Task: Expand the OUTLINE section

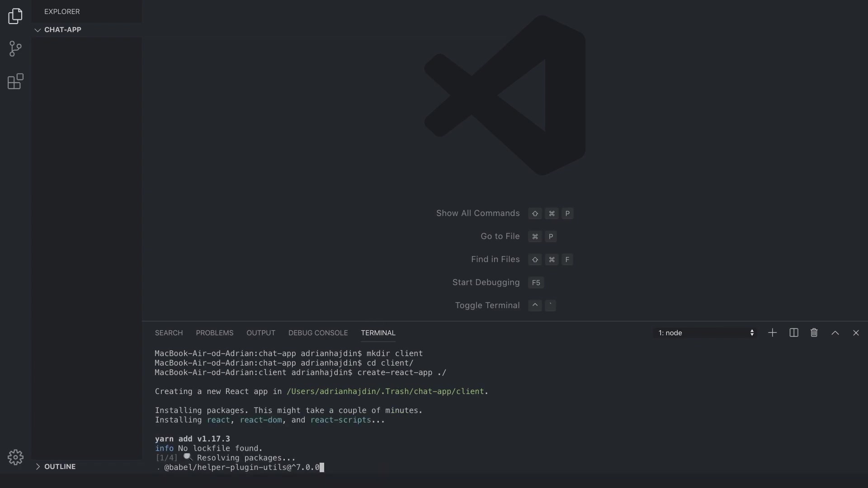Action: pos(87,467)
